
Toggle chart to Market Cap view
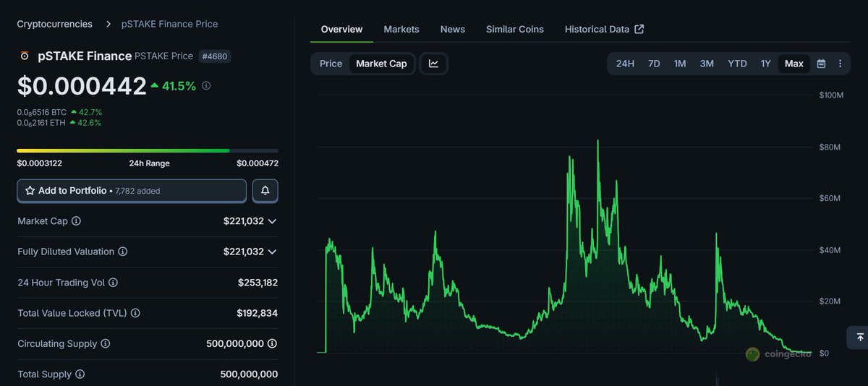(381, 64)
